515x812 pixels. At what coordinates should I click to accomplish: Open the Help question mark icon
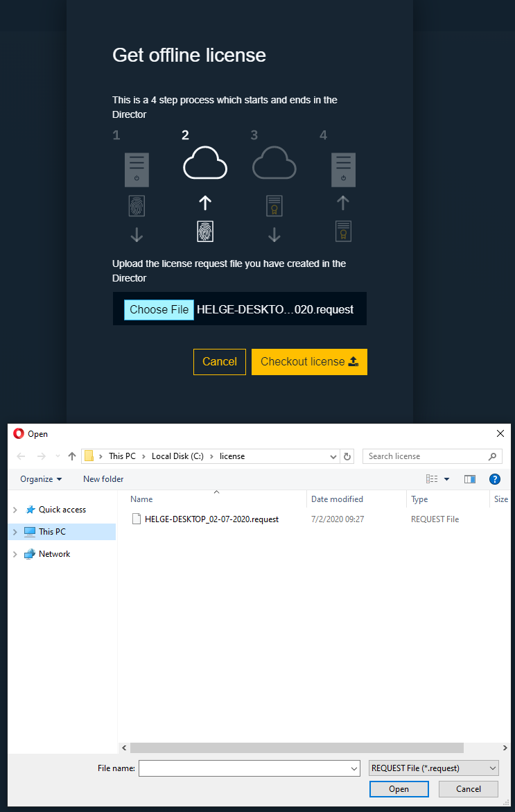[495, 479]
